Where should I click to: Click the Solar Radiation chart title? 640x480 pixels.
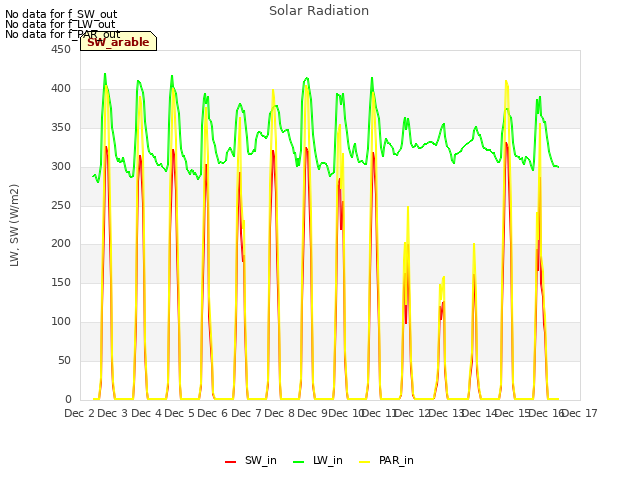tap(319, 11)
